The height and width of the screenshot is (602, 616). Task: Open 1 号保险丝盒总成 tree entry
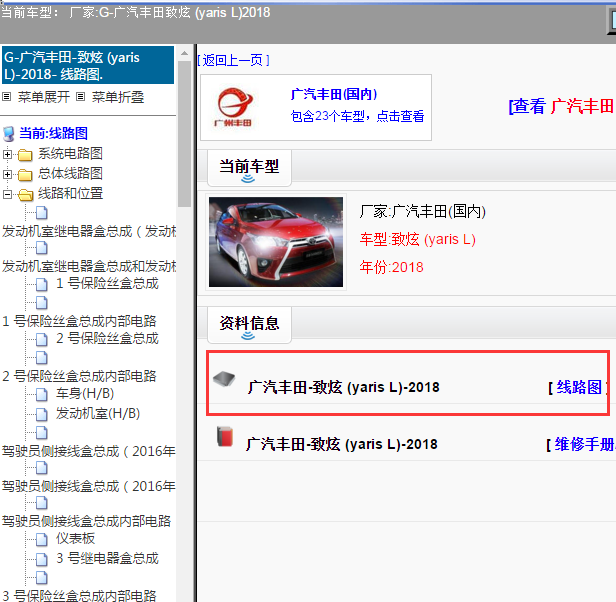[x=107, y=283]
